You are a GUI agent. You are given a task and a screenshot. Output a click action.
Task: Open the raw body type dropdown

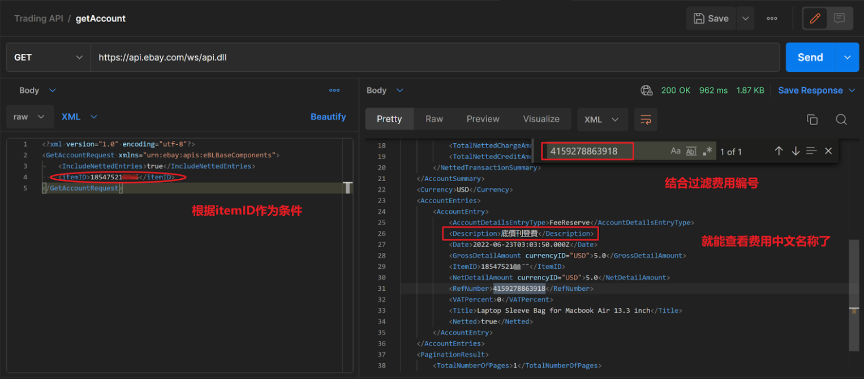coord(30,117)
